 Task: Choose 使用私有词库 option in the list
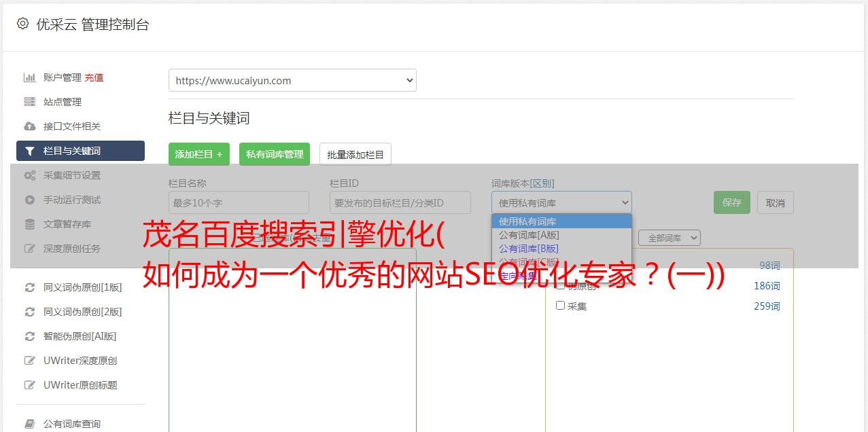pyautogui.click(x=561, y=221)
